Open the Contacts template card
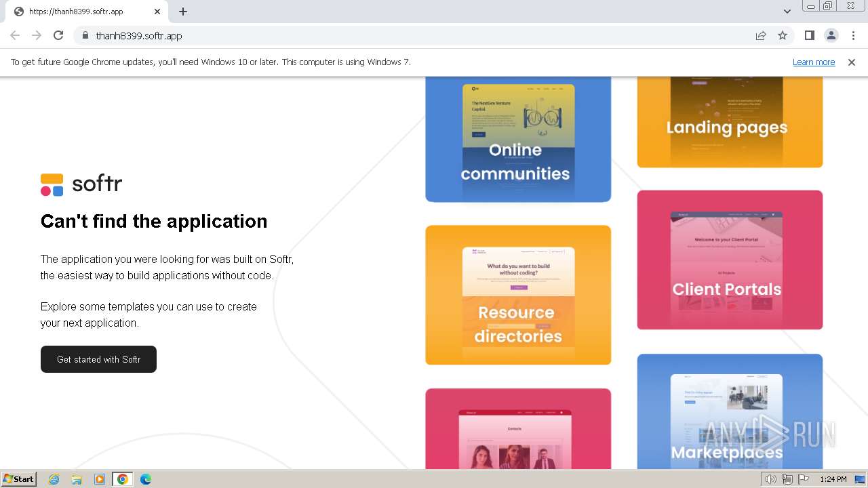 click(x=518, y=428)
